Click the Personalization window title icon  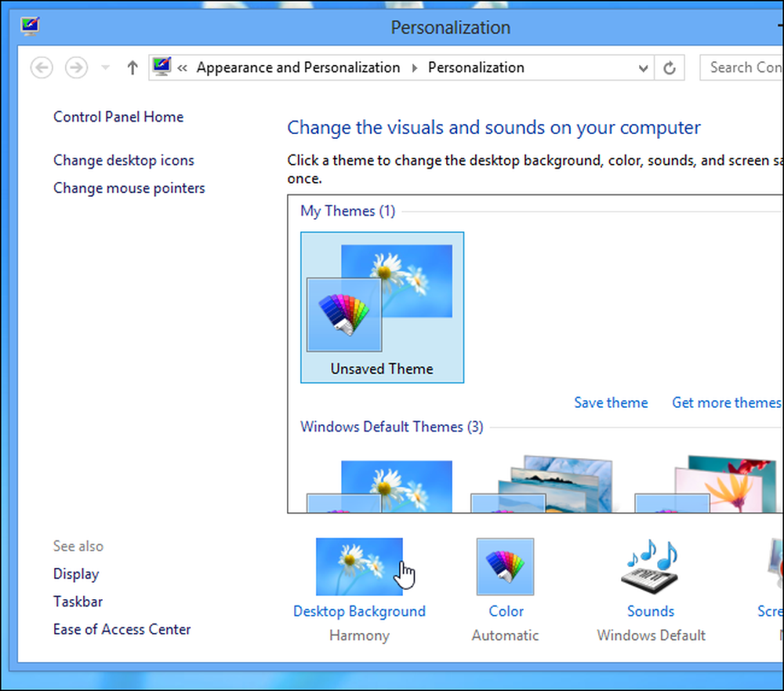click(x=30, y=26)
